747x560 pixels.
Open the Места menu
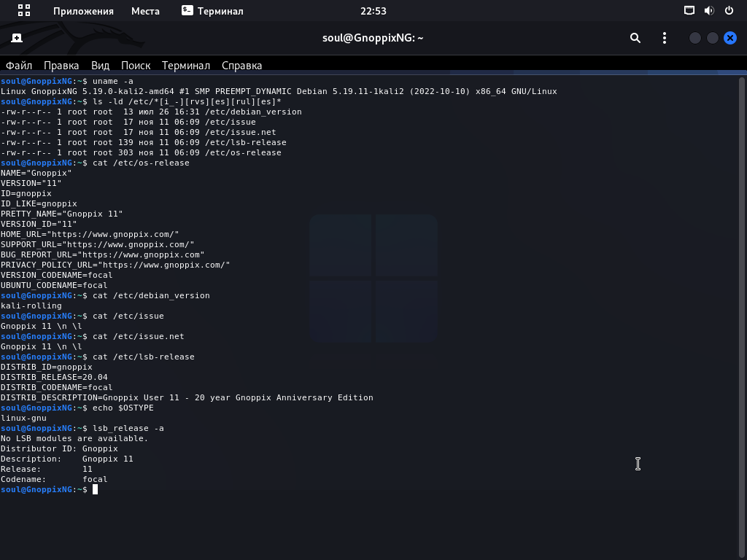coord(145,11)
